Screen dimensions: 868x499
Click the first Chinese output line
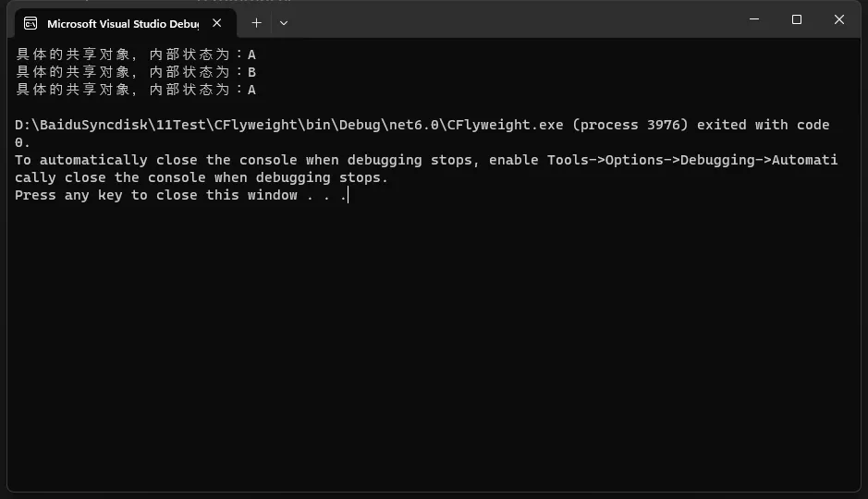pyautogui.click(x=136, y=55)
